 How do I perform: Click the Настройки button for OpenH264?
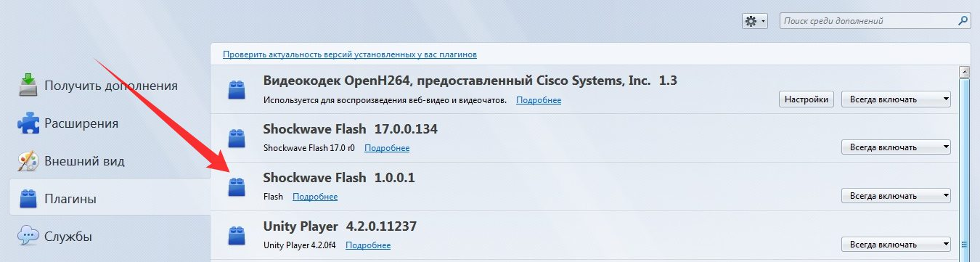pyautogui.click(x=807, y=99)
